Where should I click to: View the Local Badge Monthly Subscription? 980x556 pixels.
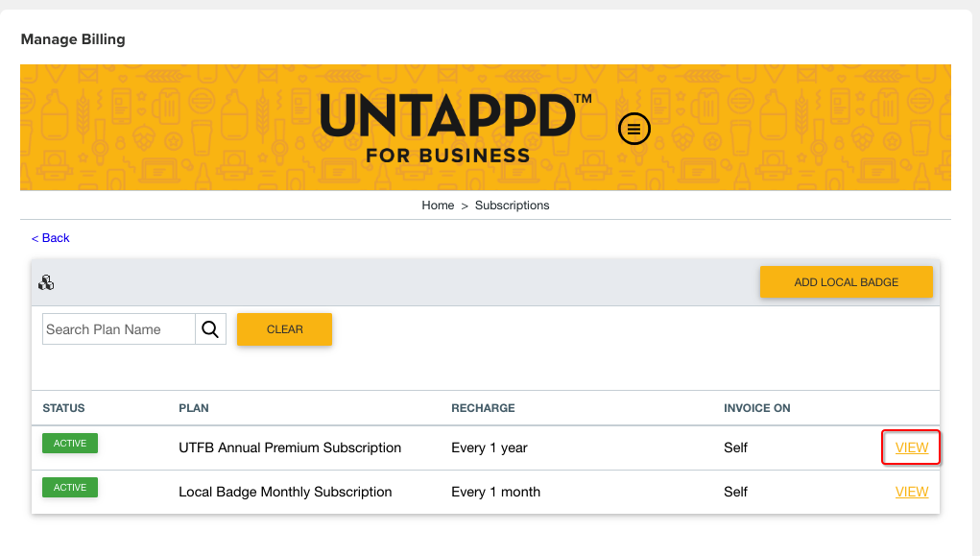(911, 493)
